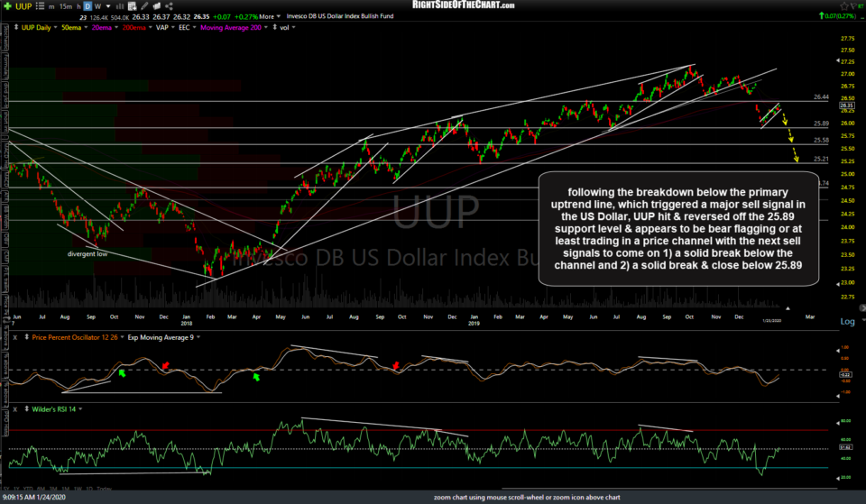Click the share chart icon
The height and width of the screenshot is (504, 866).
169,6
